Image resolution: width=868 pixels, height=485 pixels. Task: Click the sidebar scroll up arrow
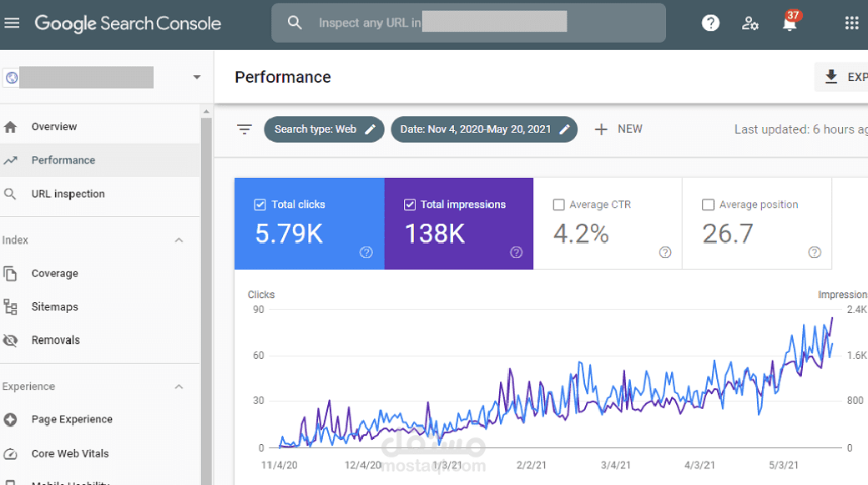pos(206,112)
